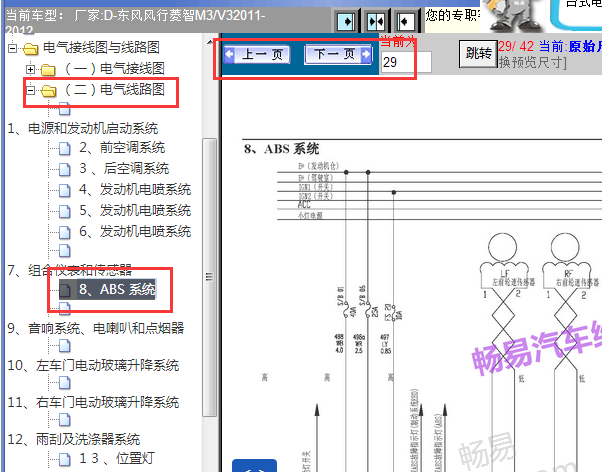
Task: Open 9、音响系统、电喇叭和点烟器 item
Action: pos(96,328)
